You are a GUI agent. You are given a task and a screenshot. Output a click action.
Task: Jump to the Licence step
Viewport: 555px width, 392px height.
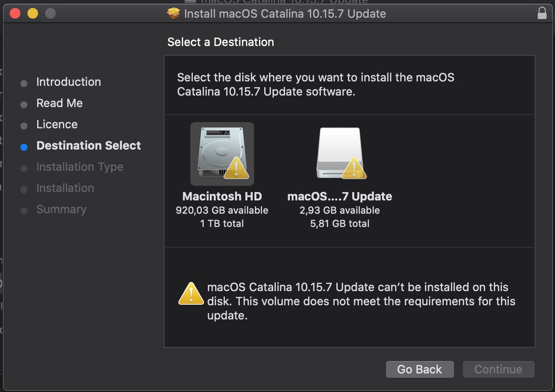57,124
